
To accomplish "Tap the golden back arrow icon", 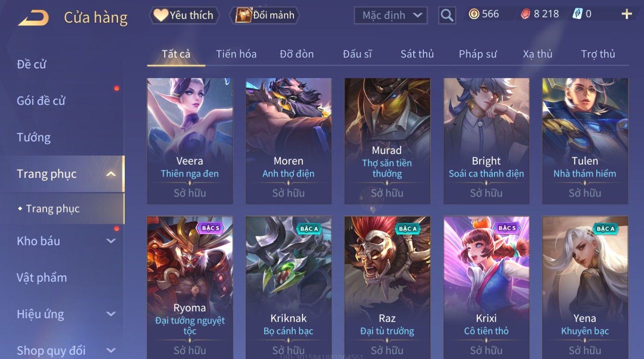I will pyautogui.click(x=33, y=18).
